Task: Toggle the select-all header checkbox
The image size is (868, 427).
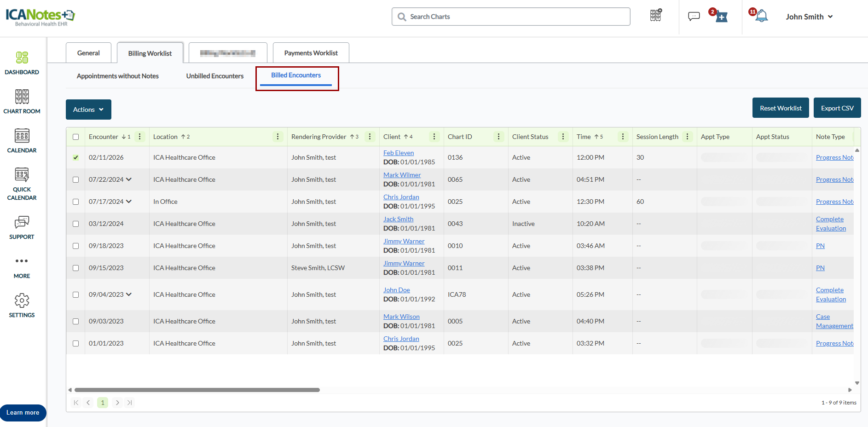Action: click(76, 137)
